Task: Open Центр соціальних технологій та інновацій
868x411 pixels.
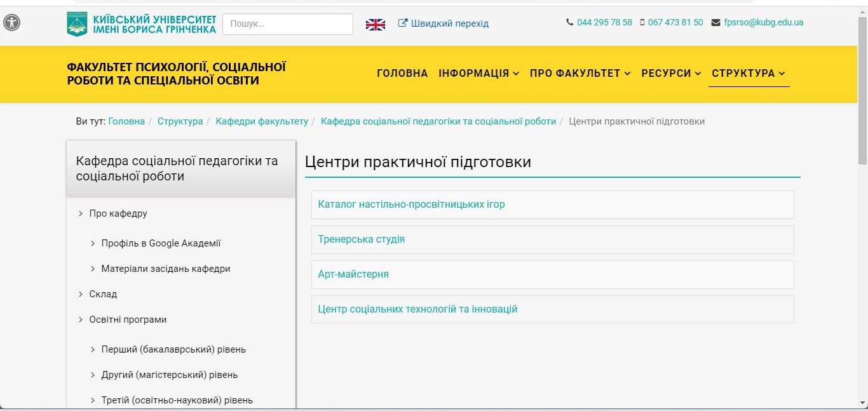Action: pos(417,309)
